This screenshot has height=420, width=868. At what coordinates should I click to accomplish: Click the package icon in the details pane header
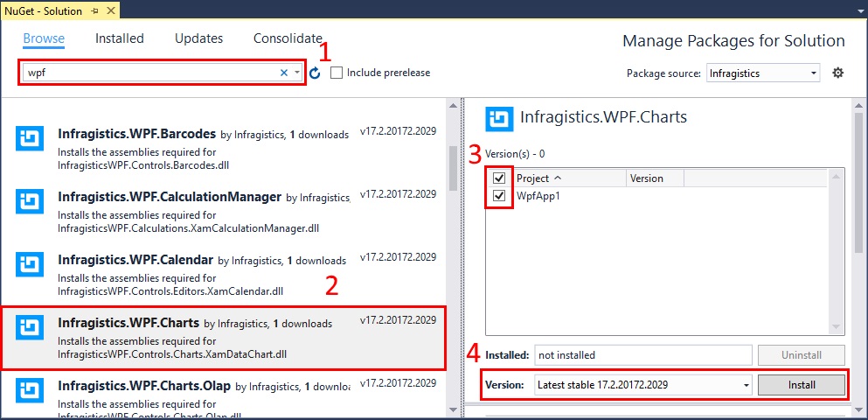499,118
